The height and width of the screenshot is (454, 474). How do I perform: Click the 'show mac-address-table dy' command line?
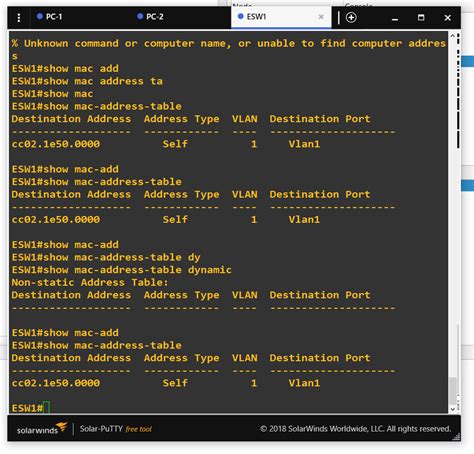[x=106, y=257]
